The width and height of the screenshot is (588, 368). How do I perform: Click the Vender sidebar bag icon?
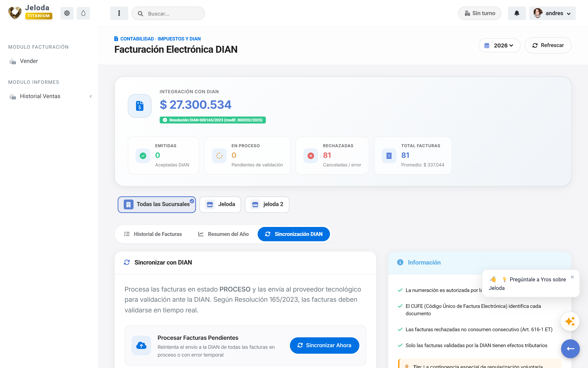[13, 61]
